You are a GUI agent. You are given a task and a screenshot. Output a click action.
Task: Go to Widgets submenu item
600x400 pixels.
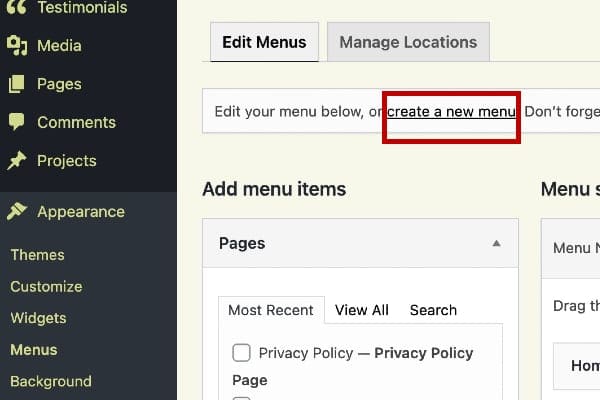click(x=38, y=318)
